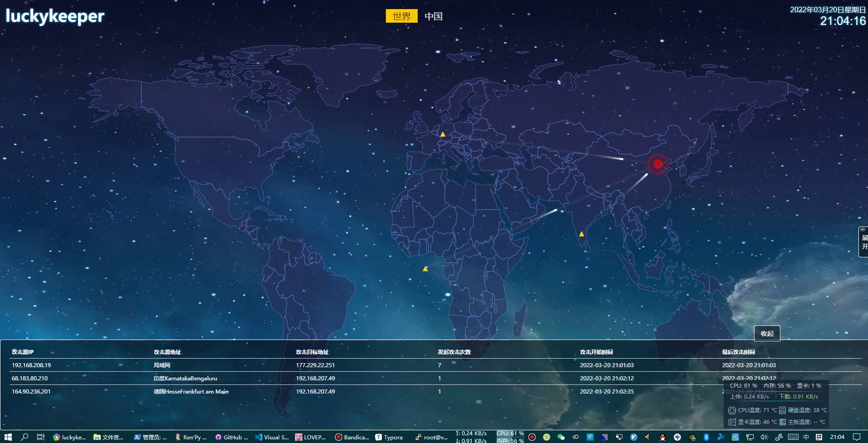Open the Bluetooth tray icon
868x443 pixels.
[x=706, y=437]
